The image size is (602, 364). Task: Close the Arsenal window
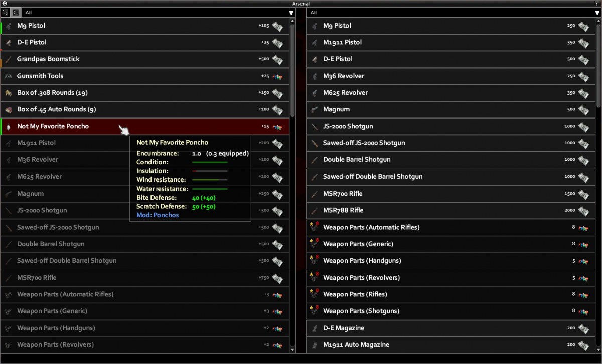point(4,4)
